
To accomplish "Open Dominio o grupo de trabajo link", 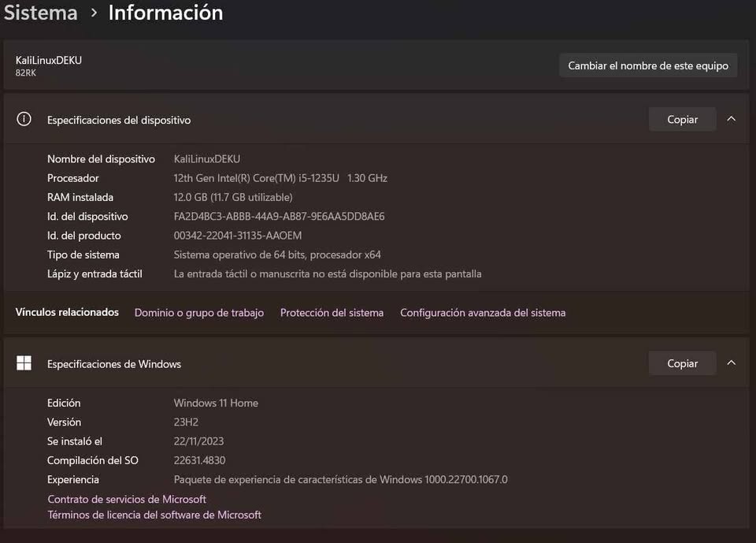I will [x=199, y=313].
